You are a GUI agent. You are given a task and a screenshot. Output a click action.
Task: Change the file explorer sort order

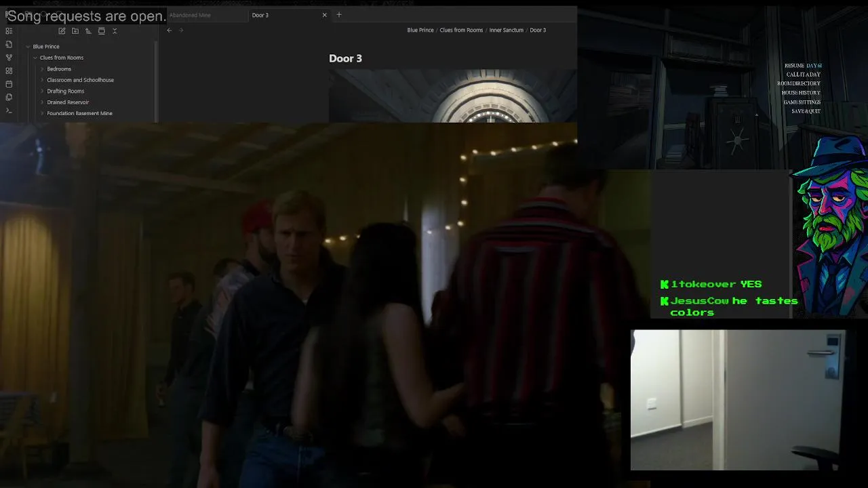(88, 30)
